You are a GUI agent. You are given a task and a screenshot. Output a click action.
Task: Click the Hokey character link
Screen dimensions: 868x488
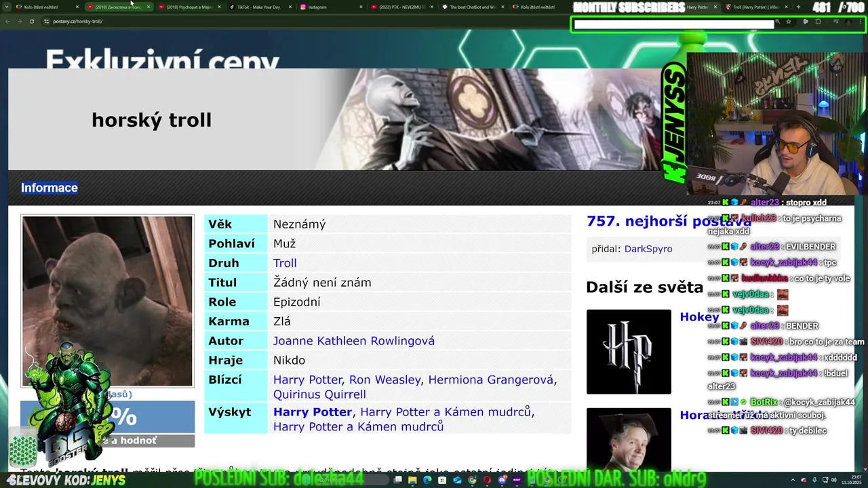click(699, 317)
